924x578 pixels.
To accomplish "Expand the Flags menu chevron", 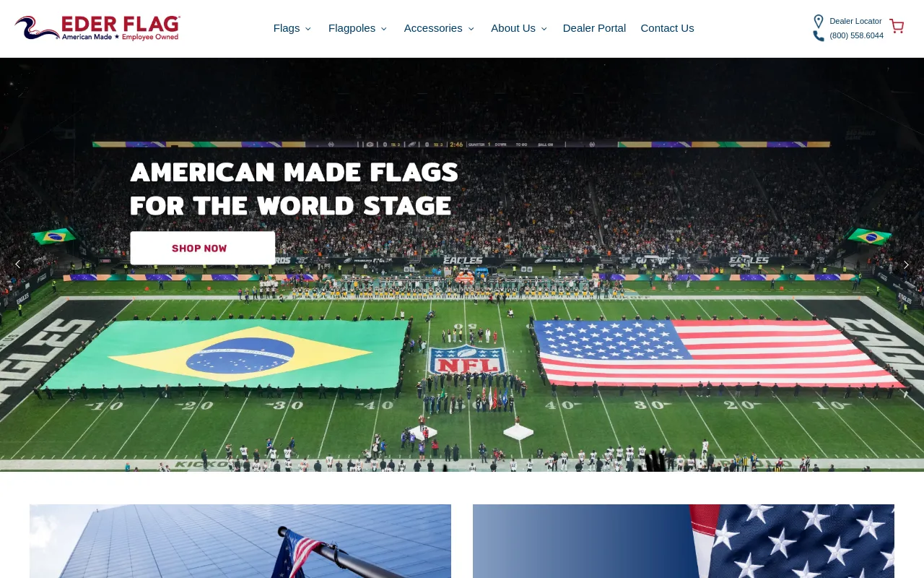I will point(308,29).
